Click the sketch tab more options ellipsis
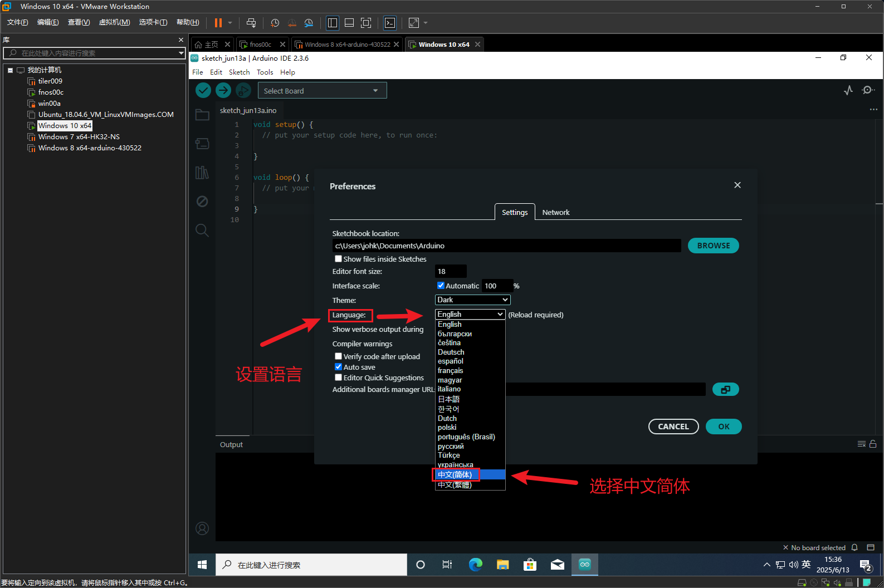Viewport: 884px width, 588px height. click(873, 110)
